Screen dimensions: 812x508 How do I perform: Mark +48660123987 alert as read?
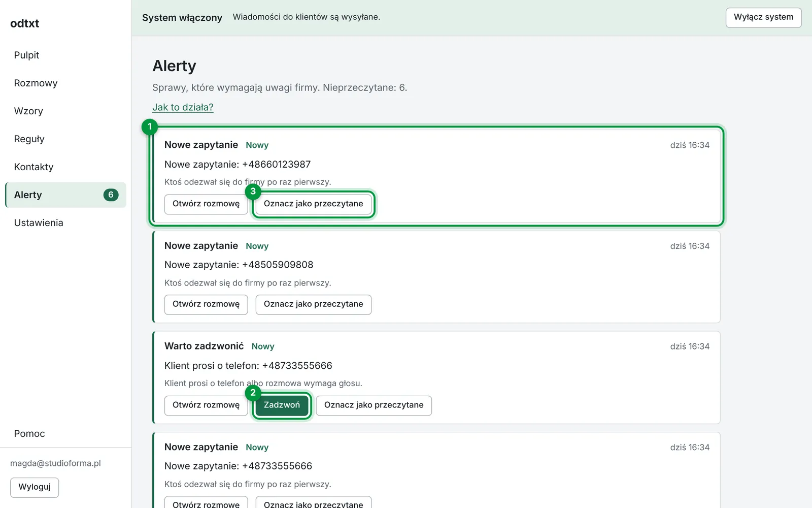tap(314, 204)
